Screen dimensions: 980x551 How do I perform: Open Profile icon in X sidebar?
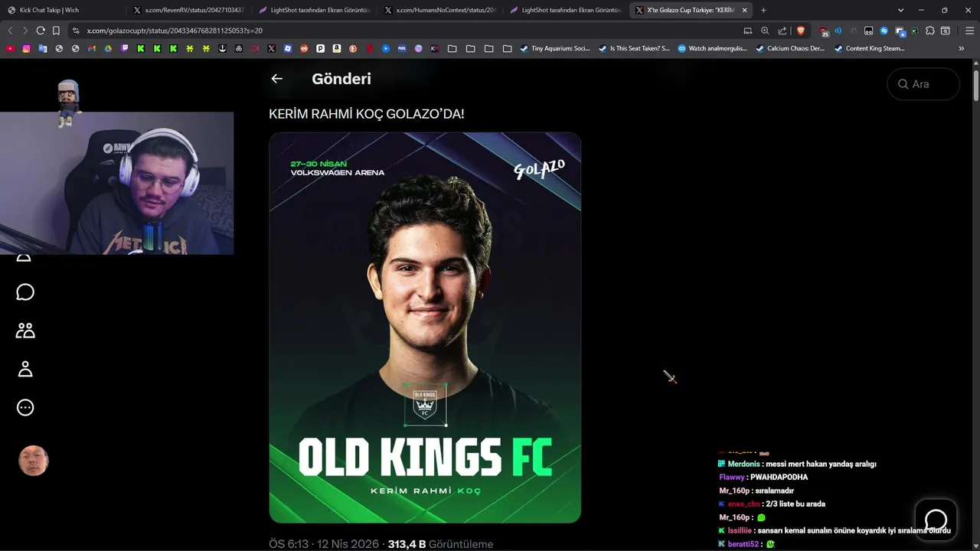click(x=25, y=369)
